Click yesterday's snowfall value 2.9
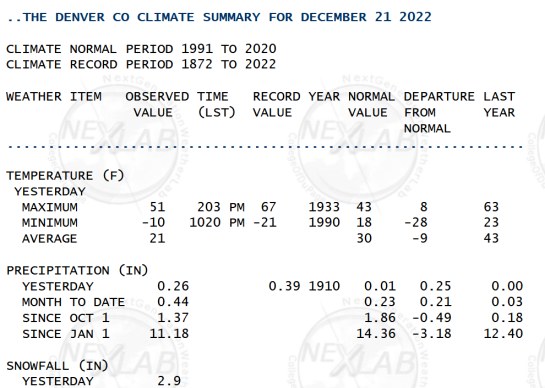The width and height of the screenshot is (545, 388). point(169,381)
